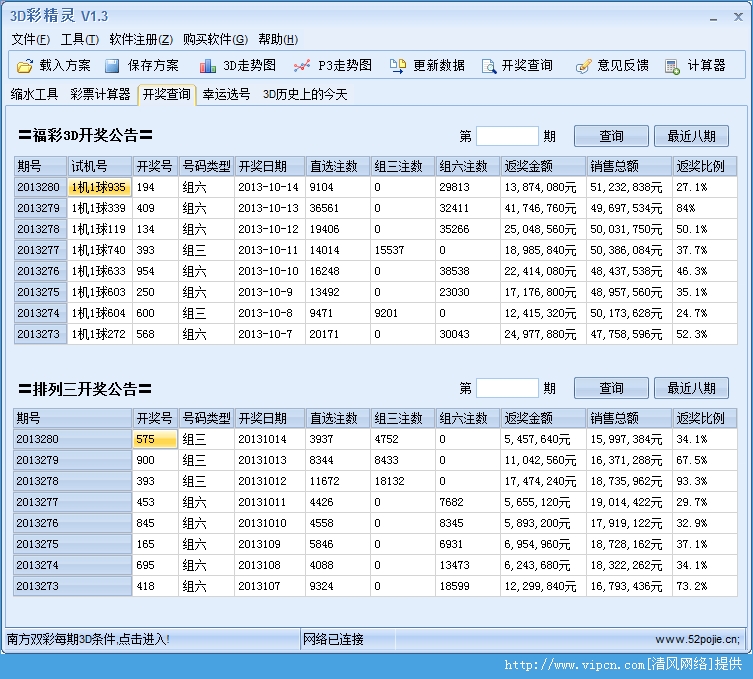Select the cell 1机1球339
Screen dimensions: 753x679
[99, 208]
